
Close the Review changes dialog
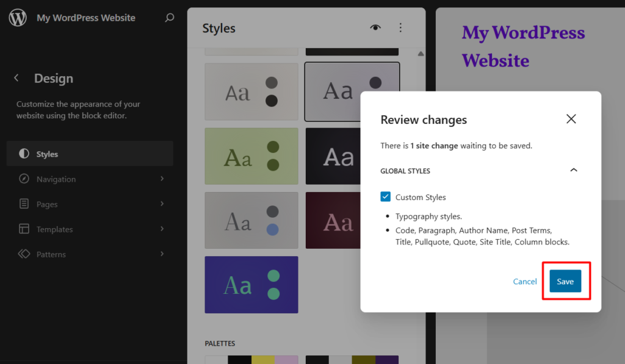coord(571,119)
